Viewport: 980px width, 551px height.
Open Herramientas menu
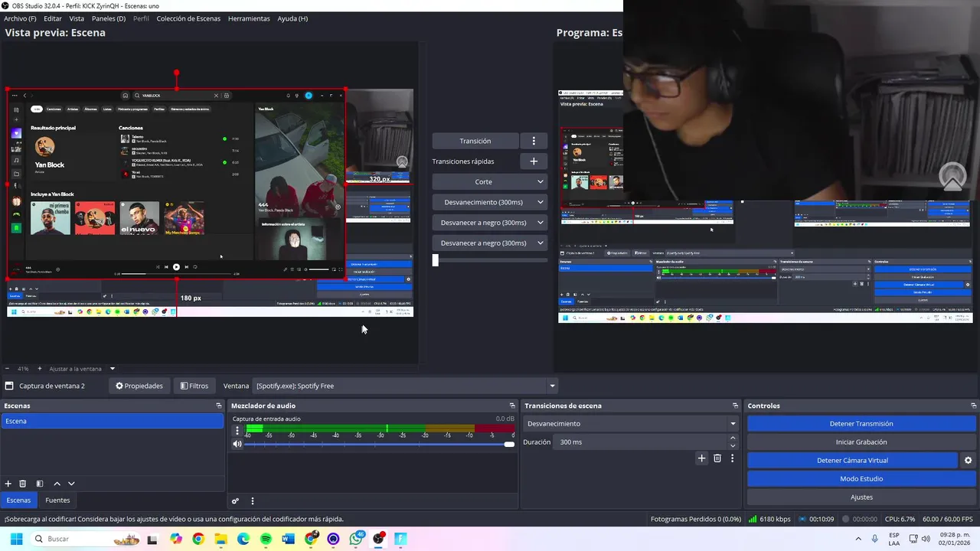[249, 18]
